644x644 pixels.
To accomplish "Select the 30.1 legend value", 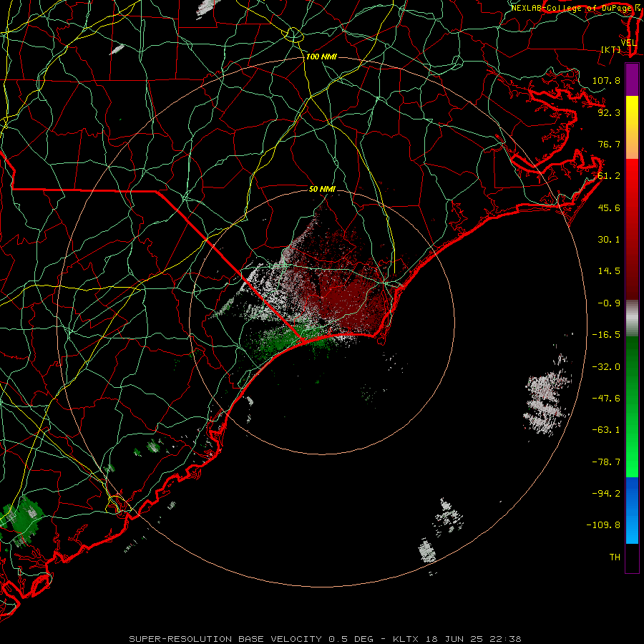I will 609,240.
